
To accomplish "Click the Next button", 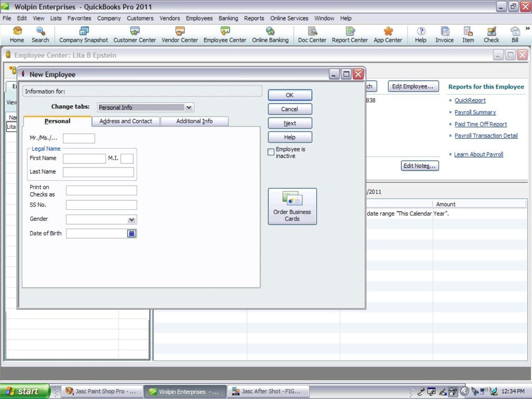I will coord(290,123).
